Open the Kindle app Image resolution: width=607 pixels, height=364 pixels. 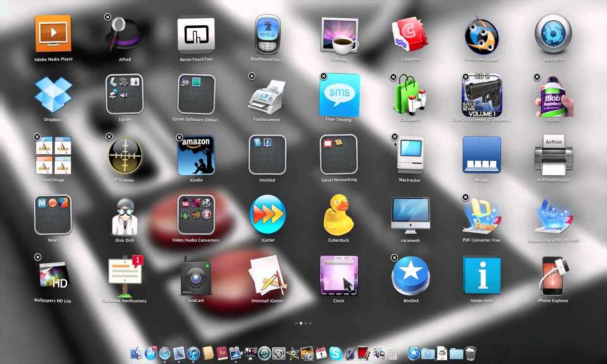tap(196, 155)
